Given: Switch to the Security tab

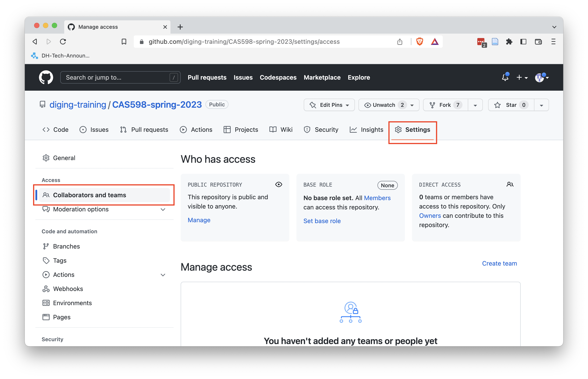Looking at the screenshot, I should 321,129.
